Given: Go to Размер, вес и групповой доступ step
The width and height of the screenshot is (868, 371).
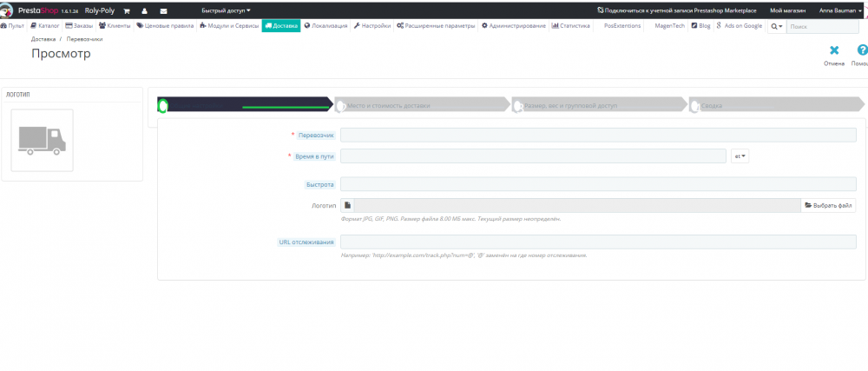Looking at the screenshot, I should click(x=600, y=104).
